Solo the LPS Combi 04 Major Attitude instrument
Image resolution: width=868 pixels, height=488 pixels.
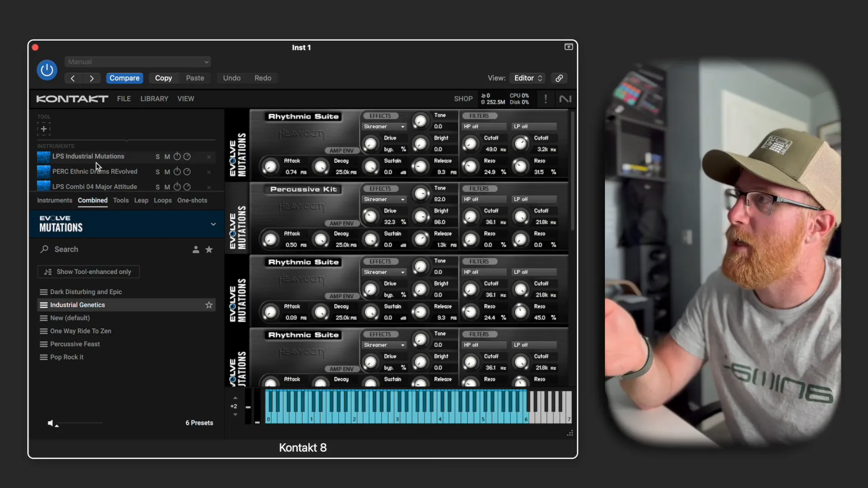pyautogui.click(x=158, y=187)
